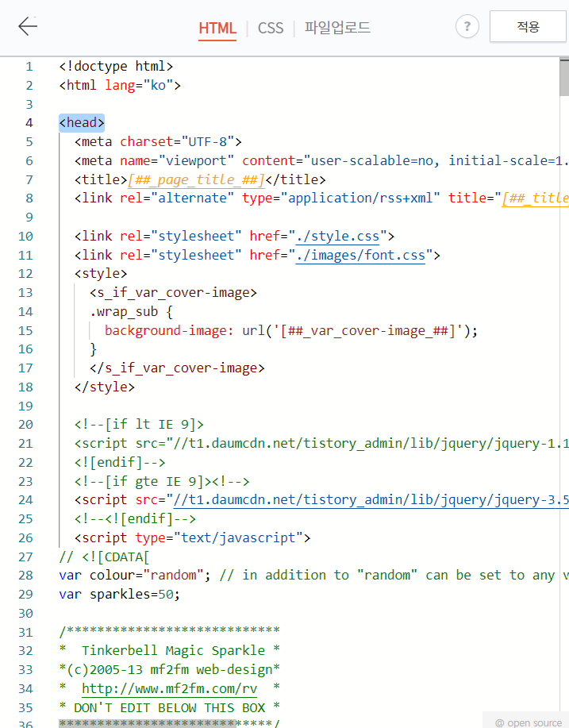The height and width of the screenshot is (728, 569).
Task: Open the ./images/font.css link
Action: coord(360,256)
